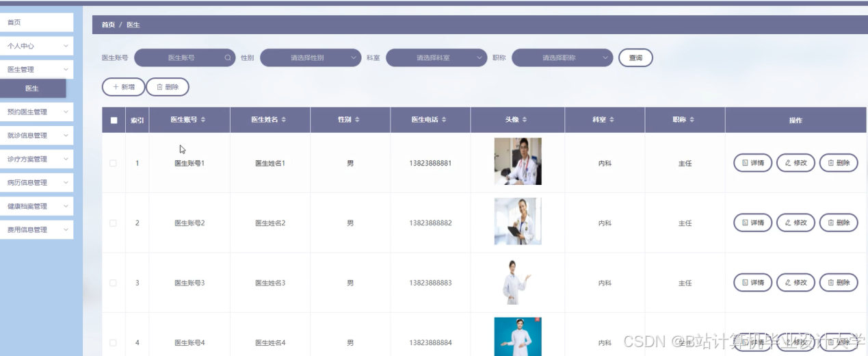This screenshot has width=868, height=356.
Task: Expand the 费用信息管理 sidebar menu
Action: point(37,229)
